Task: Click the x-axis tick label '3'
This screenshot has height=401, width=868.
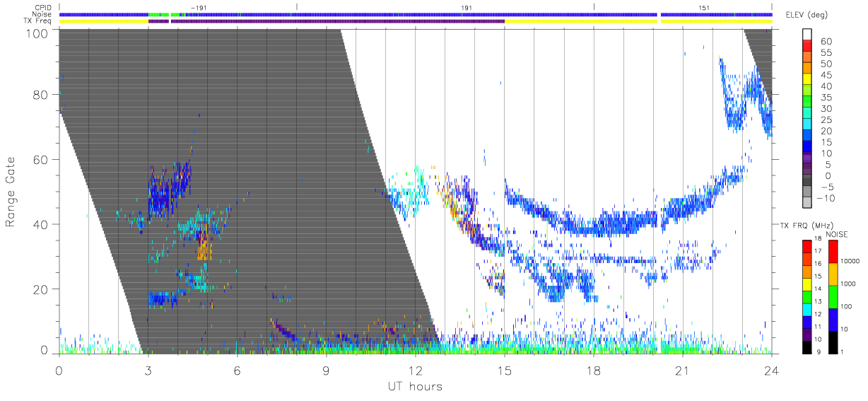Action: click(x=148, y=370)
